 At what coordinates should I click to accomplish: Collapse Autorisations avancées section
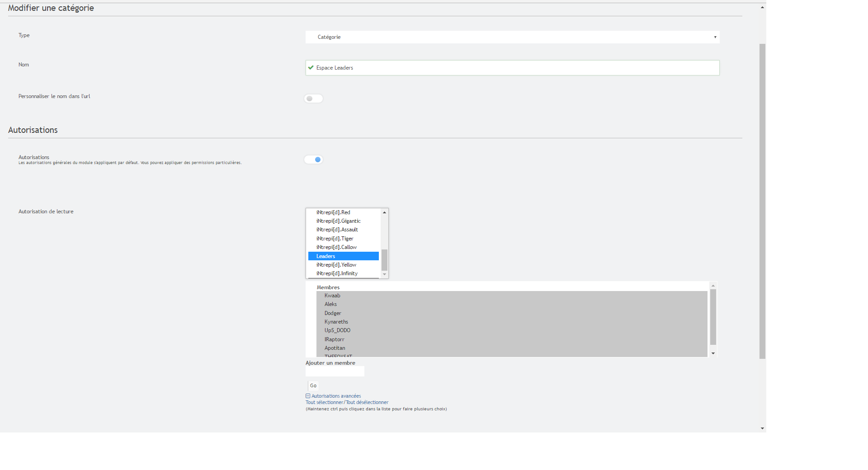point(336,396)
